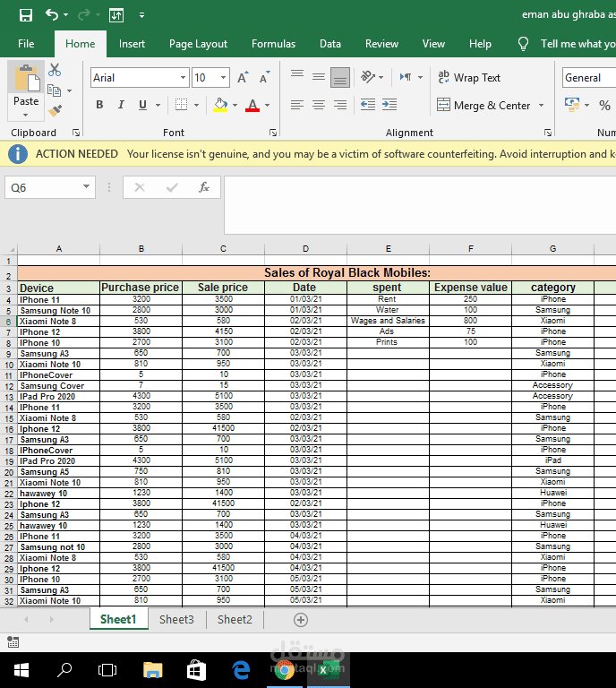Click the Paste clipboard icon
The image size is (616, 688).
tap(27, 78)
